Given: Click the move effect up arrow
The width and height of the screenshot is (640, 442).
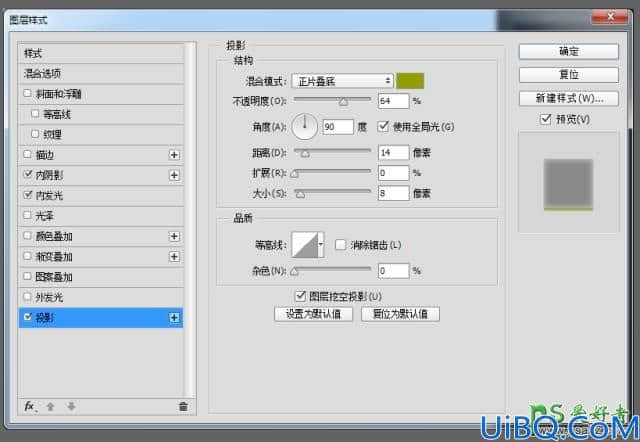Looking at the screenshot, I should (x=50, y=406).
